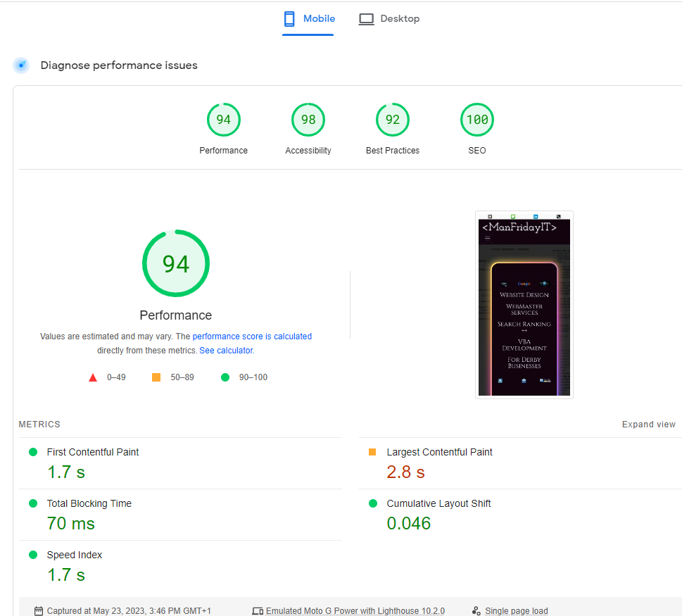The width and height of the screenshot is (682, 616).
Task: Select the SEO 100 score gauge
Action: tap(477, 120)
